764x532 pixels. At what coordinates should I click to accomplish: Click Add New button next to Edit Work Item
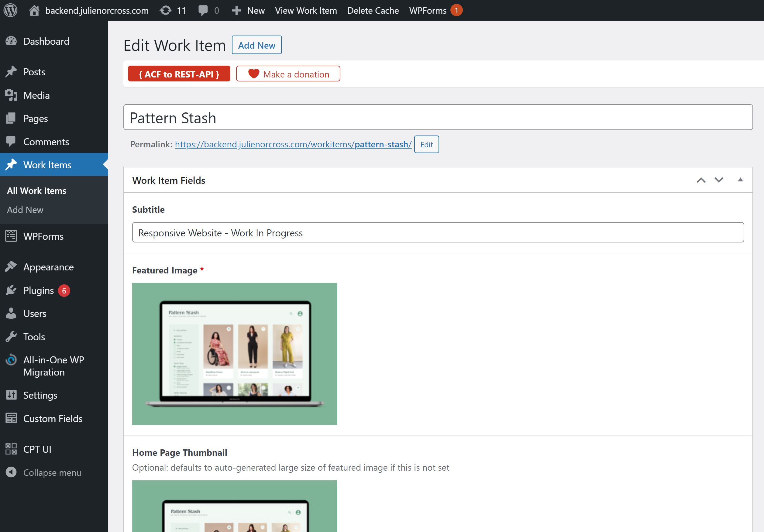pos(256,45)
